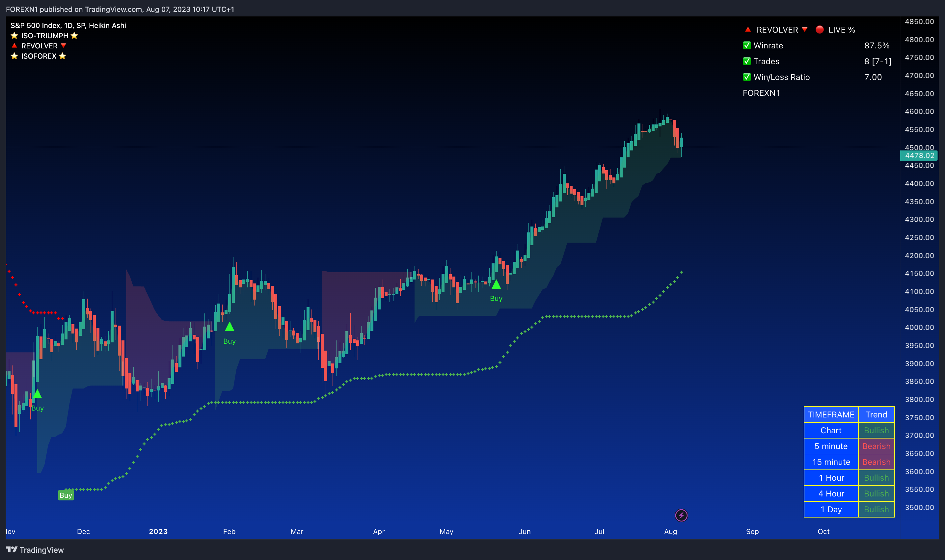
Task: Click the star after ISO-TRIUMPH legend
Action: click(x=74, y=36)
